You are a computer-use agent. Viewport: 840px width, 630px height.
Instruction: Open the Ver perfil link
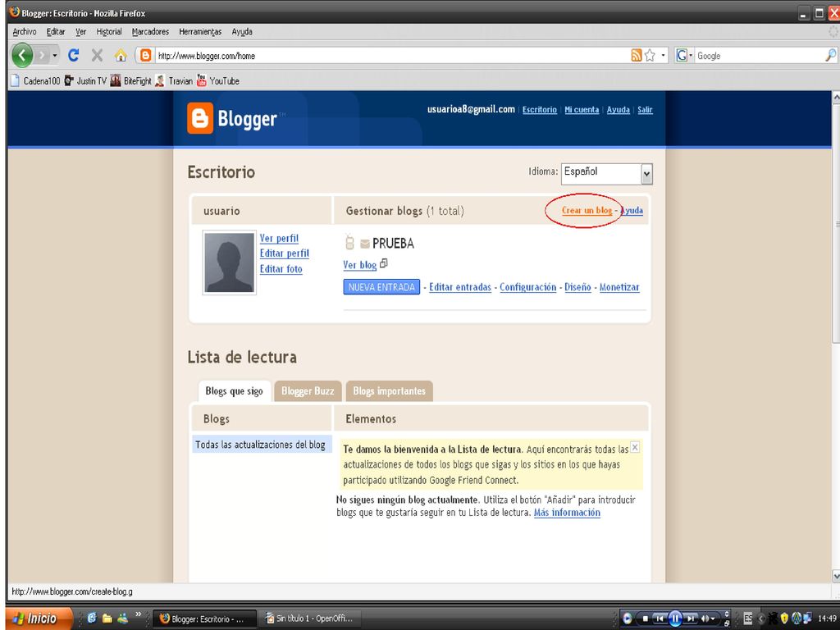coord(279,238)
